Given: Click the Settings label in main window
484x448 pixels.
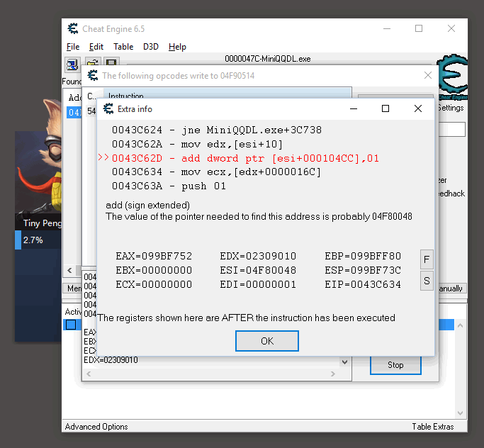Looking at the screenshot, I should pyautogui.click(x=451, y=108).
